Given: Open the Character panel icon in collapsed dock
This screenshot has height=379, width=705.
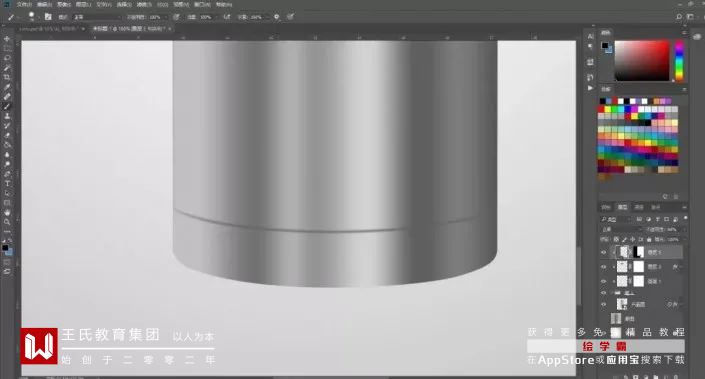Looking at the screenshot, I should [590, 36].
